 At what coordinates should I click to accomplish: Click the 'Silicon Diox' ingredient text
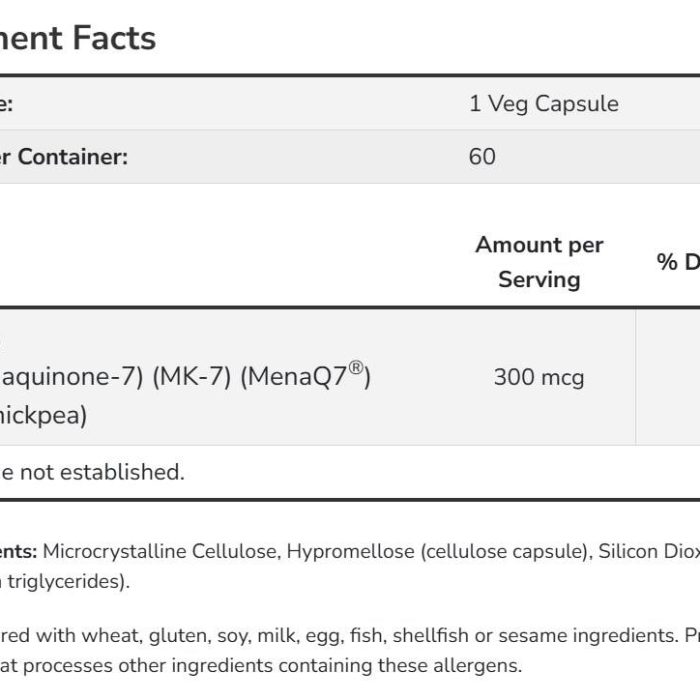649,551
